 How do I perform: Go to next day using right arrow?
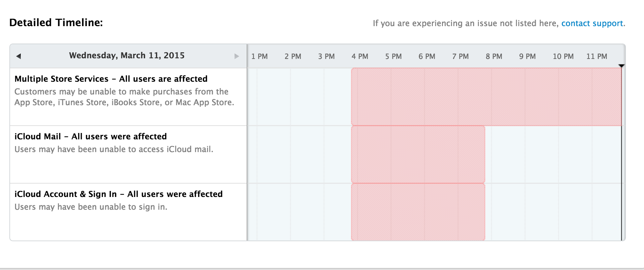[x=237, y=56]
